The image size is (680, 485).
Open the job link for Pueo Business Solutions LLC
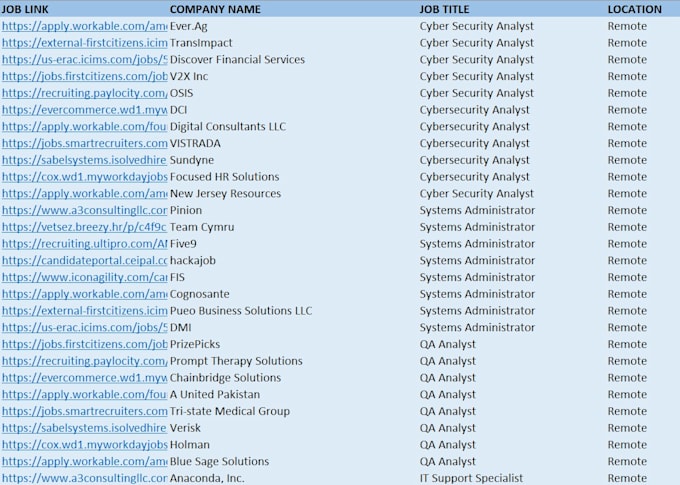point(85,311)
